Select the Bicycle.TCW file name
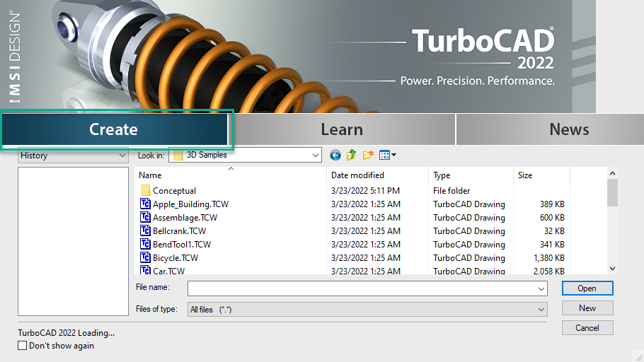Screen dimensions: 644x362 point(176,258)
